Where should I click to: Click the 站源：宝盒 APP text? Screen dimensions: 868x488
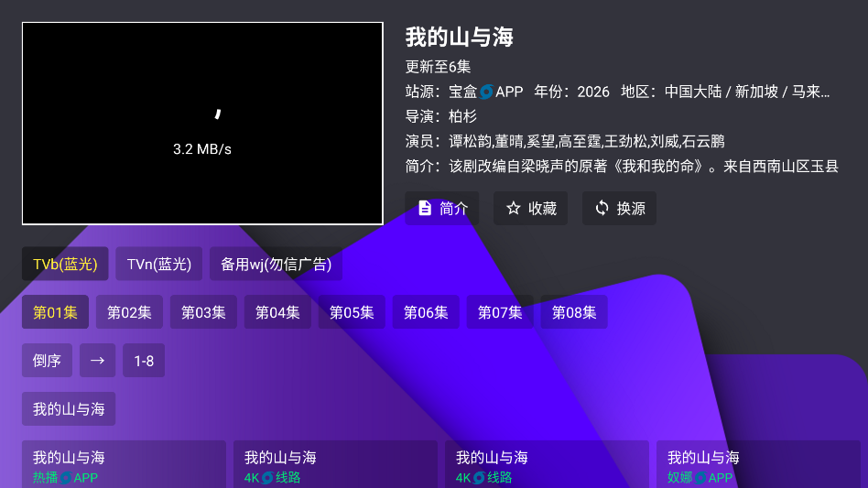click(x=464, y=92)
